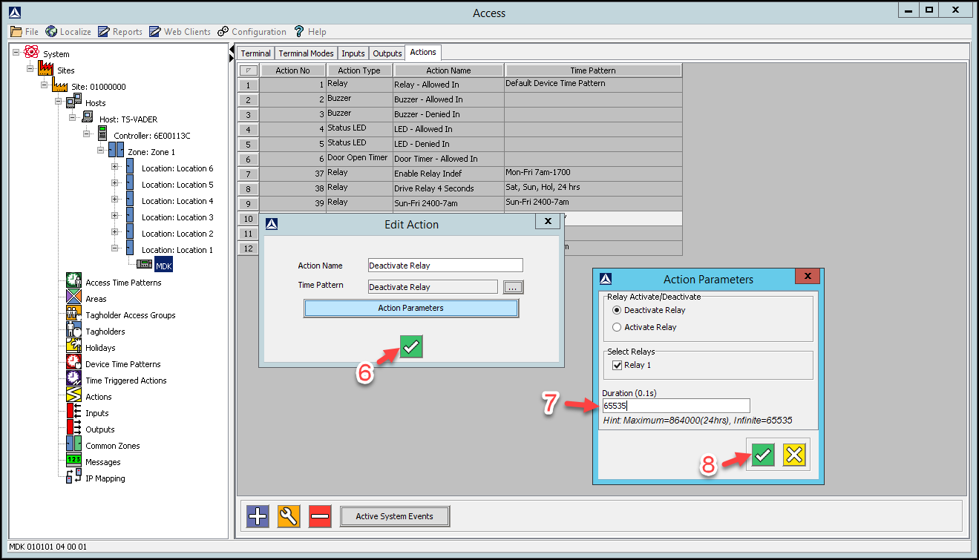979x560 pixels.
Task: Click the Time Pattern column header
Action: pos(593,70)
